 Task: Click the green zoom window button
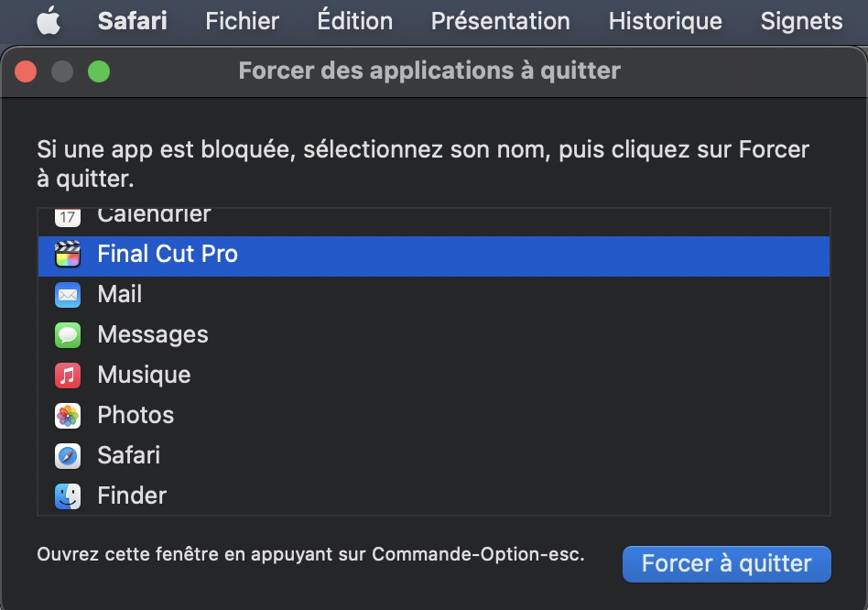[99, 72]
